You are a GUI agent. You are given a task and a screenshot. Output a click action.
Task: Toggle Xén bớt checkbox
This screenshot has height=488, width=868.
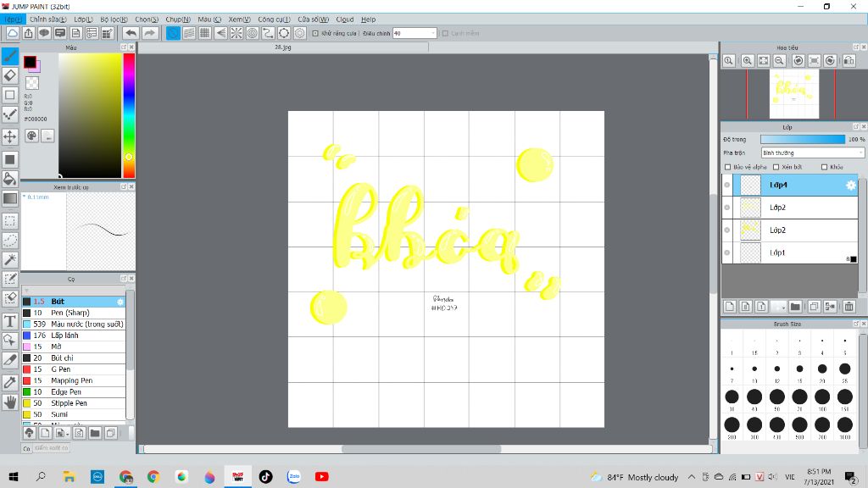(x=776, y=167)
